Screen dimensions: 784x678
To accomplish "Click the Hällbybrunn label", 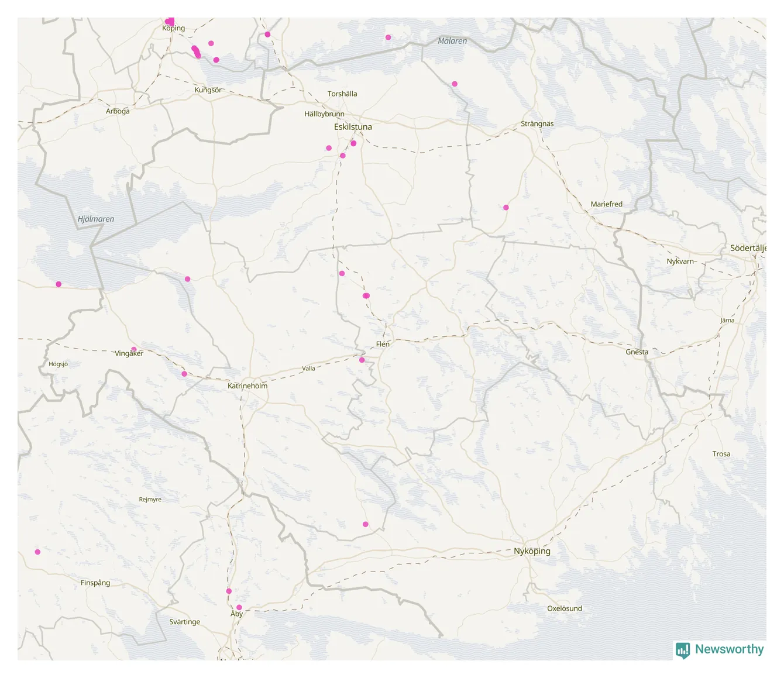I will pos(324,114).
